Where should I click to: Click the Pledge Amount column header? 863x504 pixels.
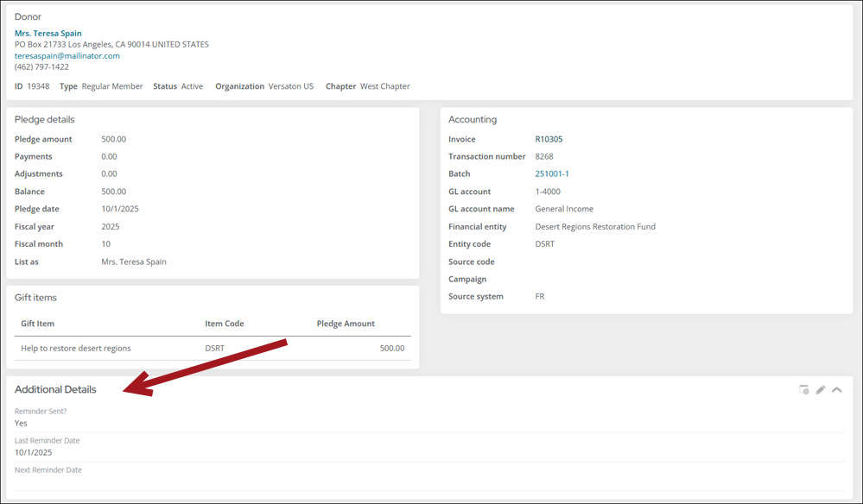(346, 324)
